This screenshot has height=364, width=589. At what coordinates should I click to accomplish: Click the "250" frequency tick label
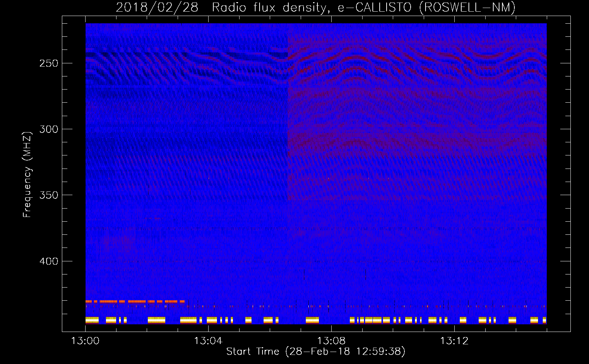coord(49,63)
